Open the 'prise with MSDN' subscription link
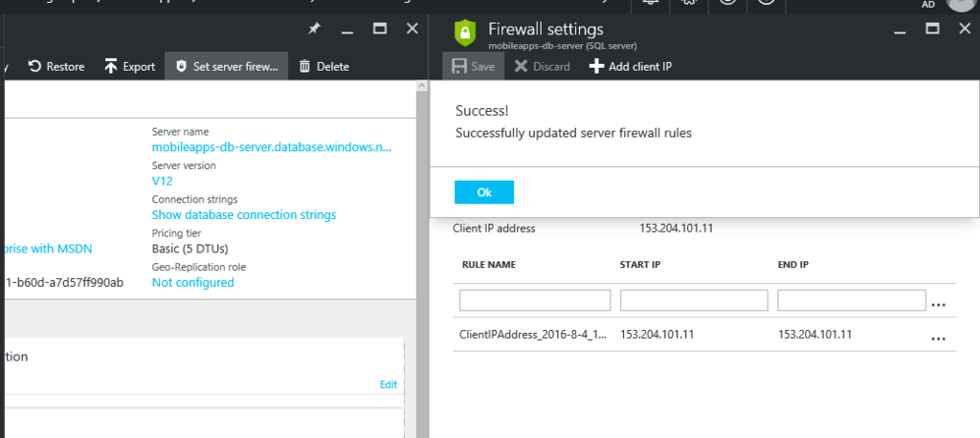Image resolution: width=980 pixels, height=438 pixels. tap(46, 249)
